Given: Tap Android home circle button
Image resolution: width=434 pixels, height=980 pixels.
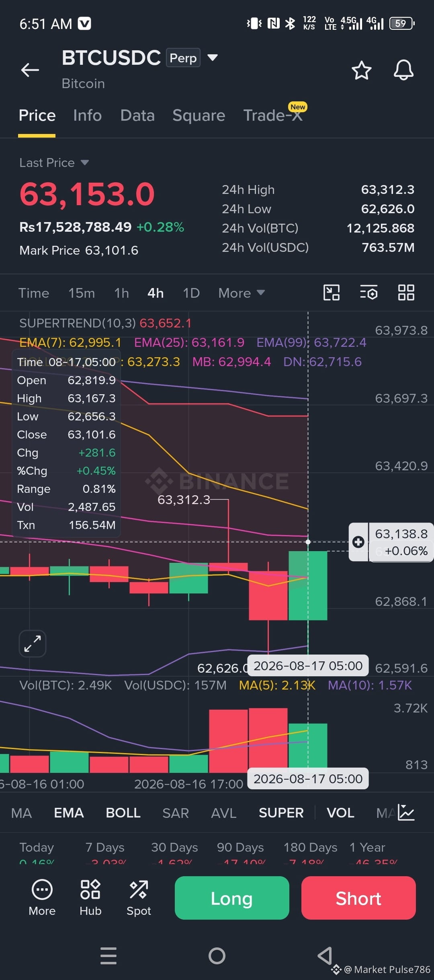Looking at the screenshot, I should (x=217, y=955).
